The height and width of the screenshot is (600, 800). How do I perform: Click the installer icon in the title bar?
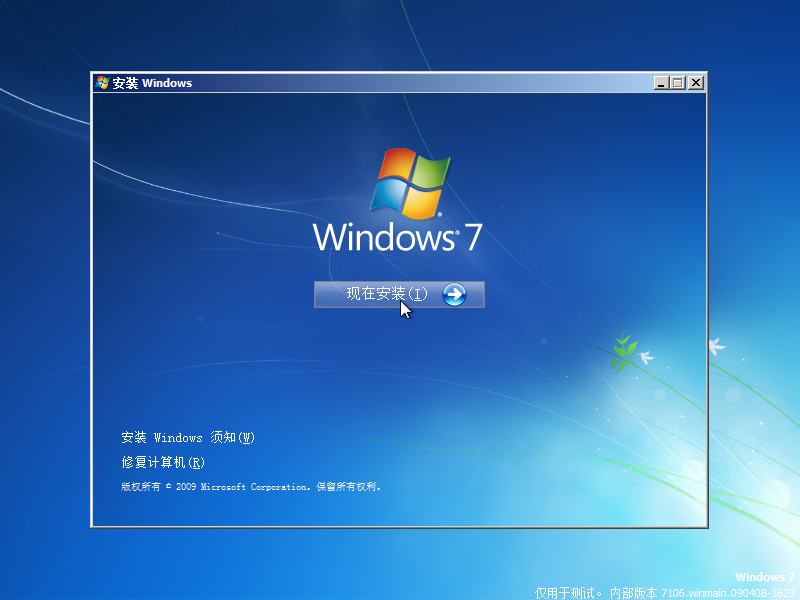(x=101, y=83)
